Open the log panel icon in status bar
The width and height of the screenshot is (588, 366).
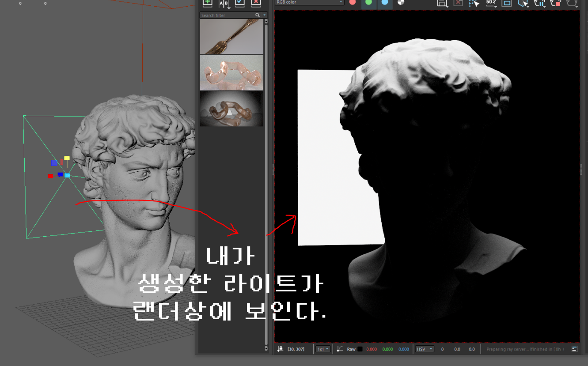tap(574, 349)
